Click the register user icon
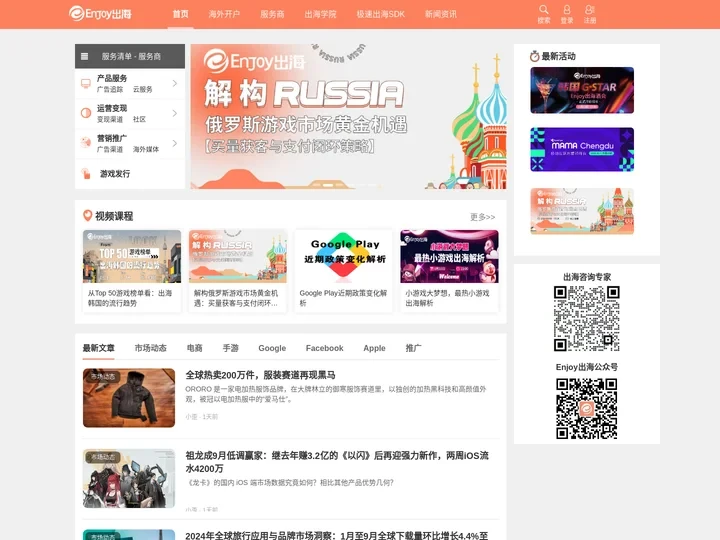 pyautogui.click(x=590, y=9)
